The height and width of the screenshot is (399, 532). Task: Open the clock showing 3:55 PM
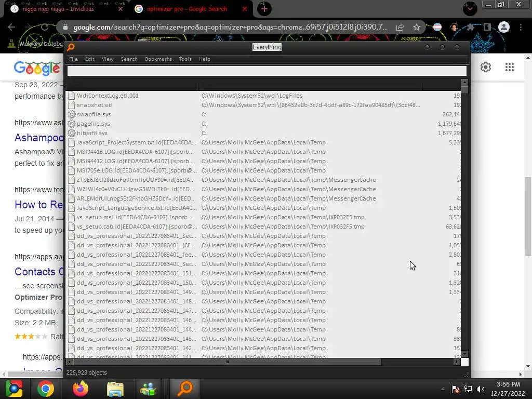click(x=508, y=389)
